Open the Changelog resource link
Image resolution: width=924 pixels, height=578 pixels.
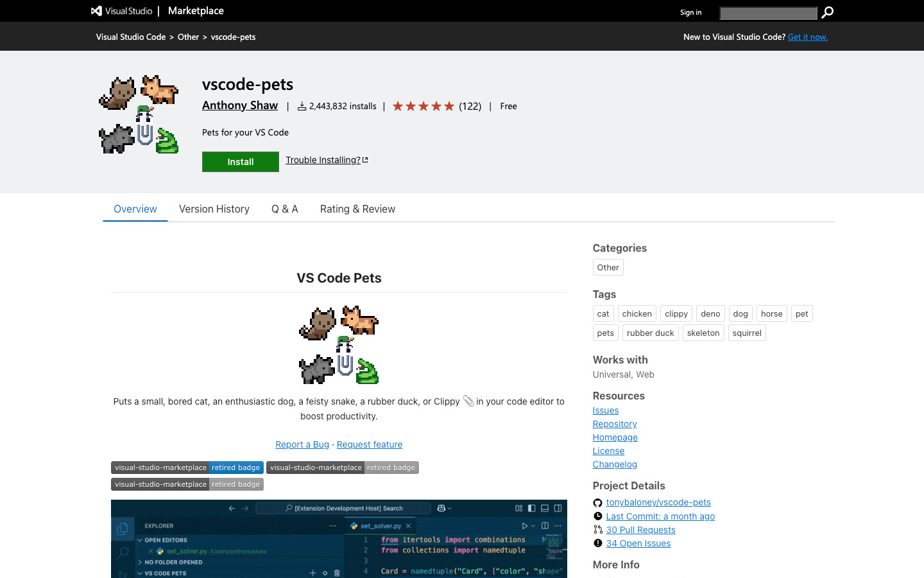coord(615,464)
